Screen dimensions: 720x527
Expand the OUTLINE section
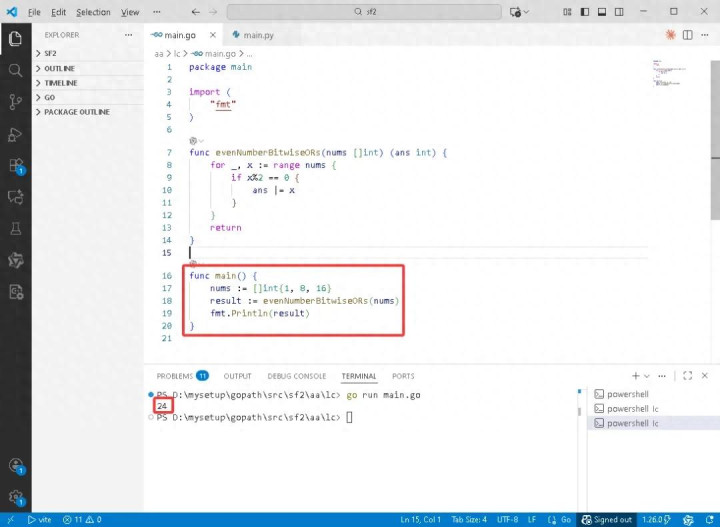59,68
